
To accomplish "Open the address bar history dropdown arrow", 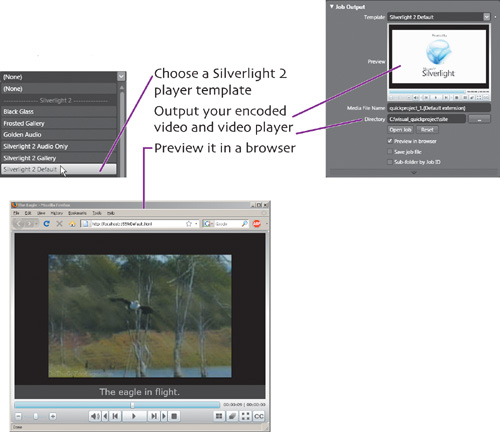I will [x=196, y=224].
